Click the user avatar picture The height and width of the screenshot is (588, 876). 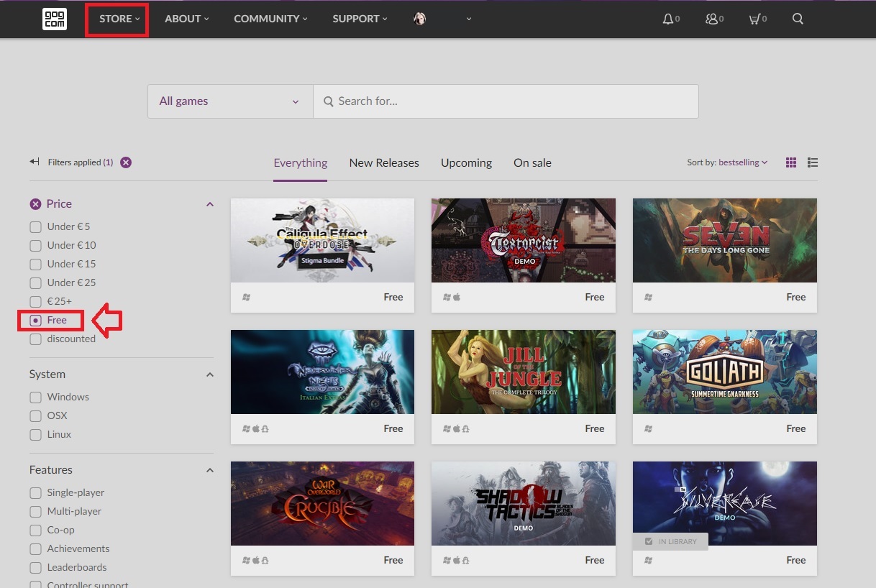click(419, 19)
